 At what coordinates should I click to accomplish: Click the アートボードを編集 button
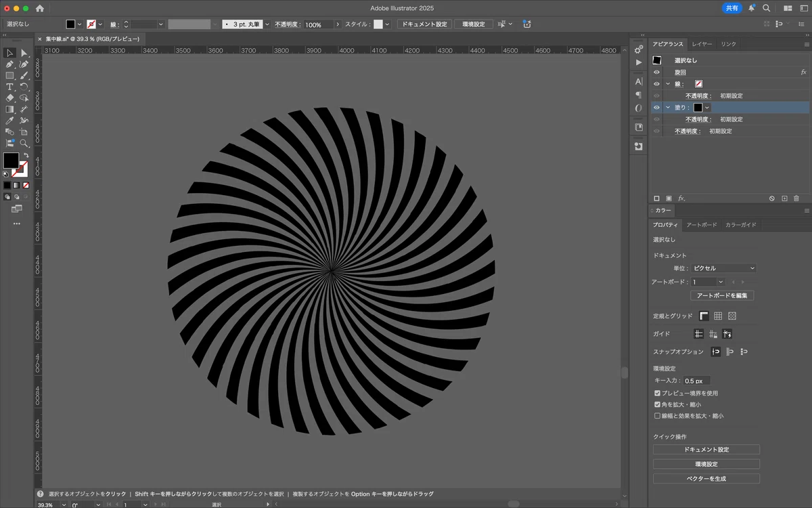point(722,296)
